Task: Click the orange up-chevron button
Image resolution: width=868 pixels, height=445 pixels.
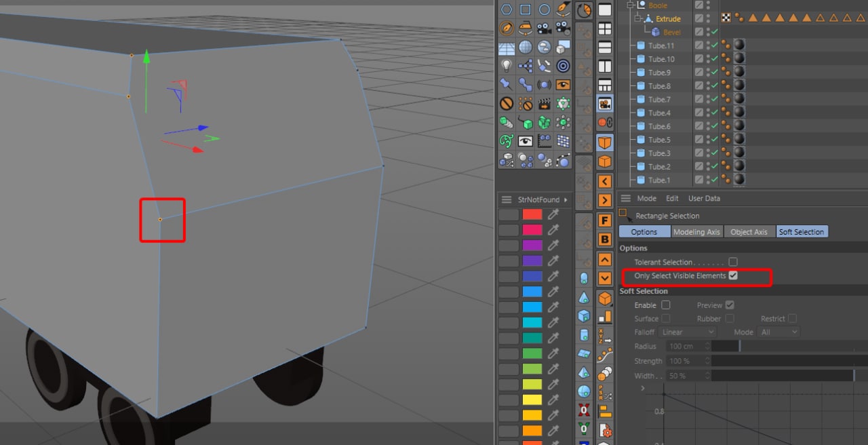Action: 605,259
